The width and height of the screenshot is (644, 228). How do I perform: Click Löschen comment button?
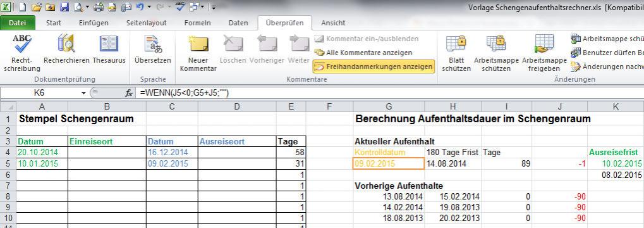(233, 49)
